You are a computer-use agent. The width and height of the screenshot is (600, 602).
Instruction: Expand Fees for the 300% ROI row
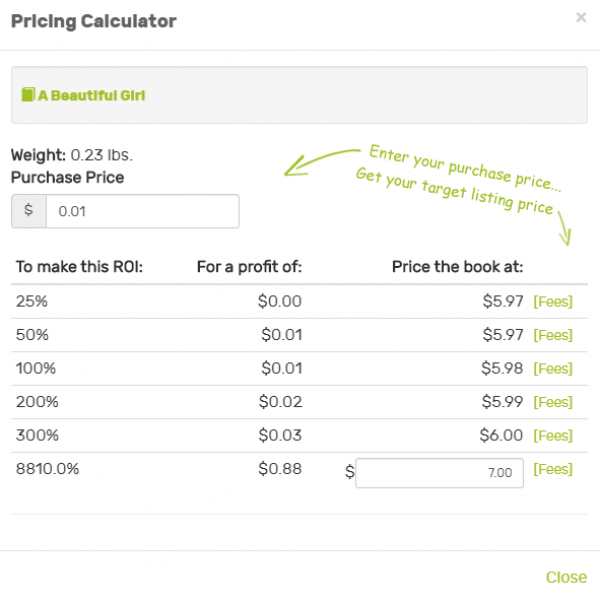[553, 435]
